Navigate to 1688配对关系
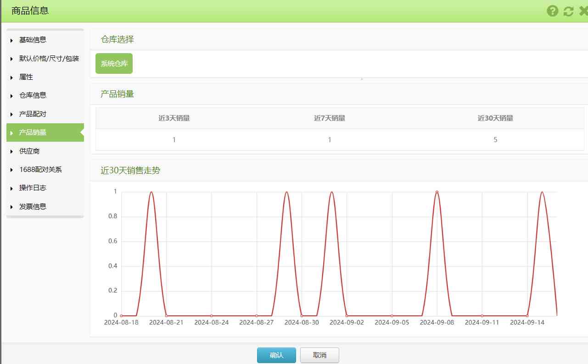The height and width of the screenshot is (364, 588). point(40,170)
